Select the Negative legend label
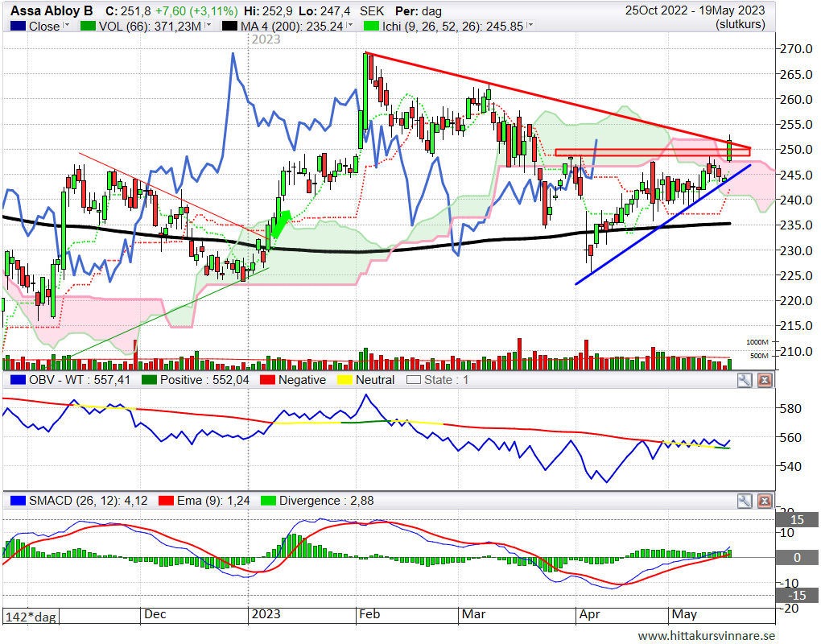 [302, 380]
